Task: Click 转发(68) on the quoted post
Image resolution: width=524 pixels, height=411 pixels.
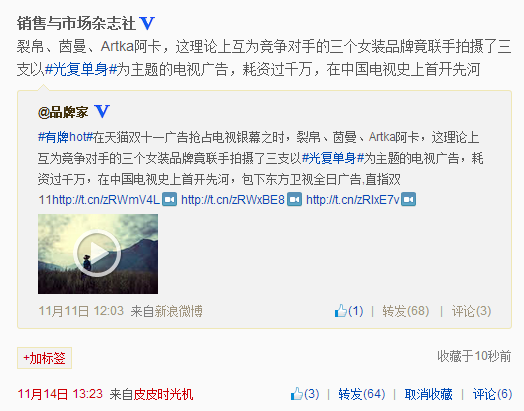Action: coord(406,311)
